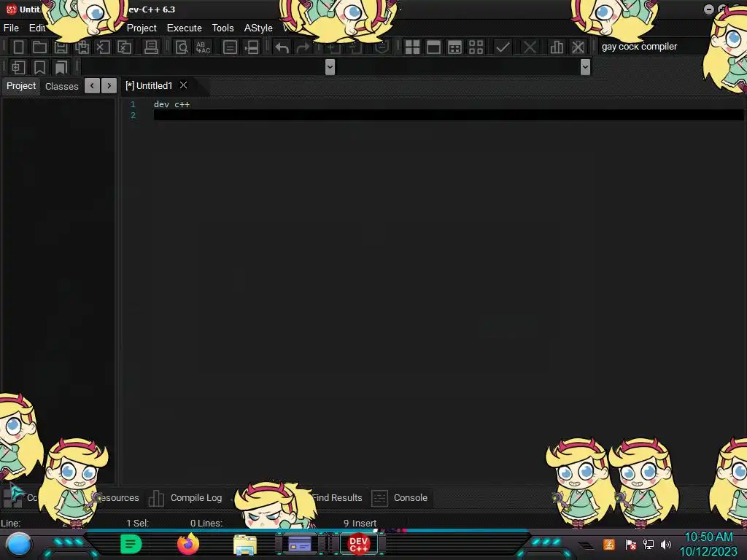Open the File menu
Viewport: 747px width, 560px height.
pyautogui.click(x=11, y=28)
